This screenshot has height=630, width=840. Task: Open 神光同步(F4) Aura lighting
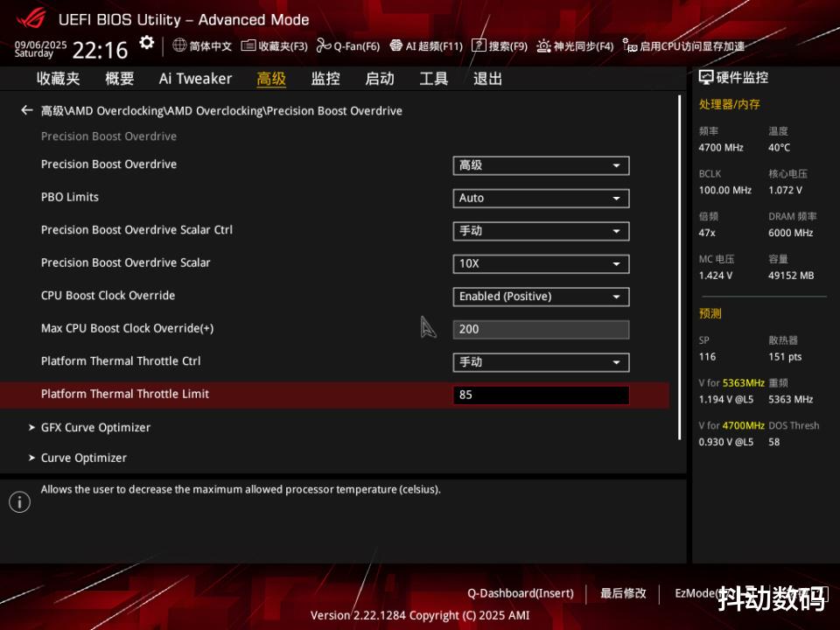575,46
